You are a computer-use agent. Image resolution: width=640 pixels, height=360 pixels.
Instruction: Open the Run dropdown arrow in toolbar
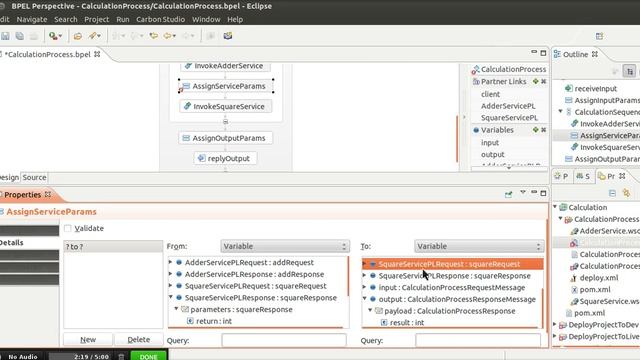[60, 36]
